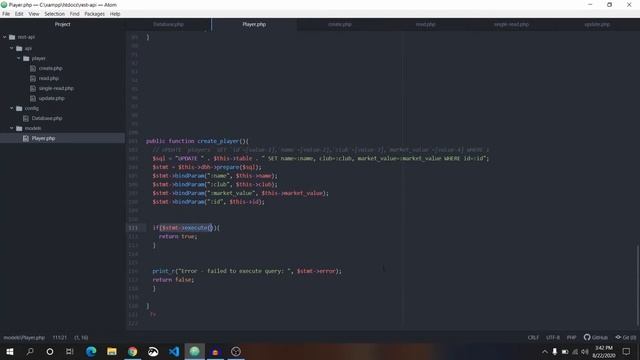Click the config folder icon

pyautogui.click(x=19, y=108)
